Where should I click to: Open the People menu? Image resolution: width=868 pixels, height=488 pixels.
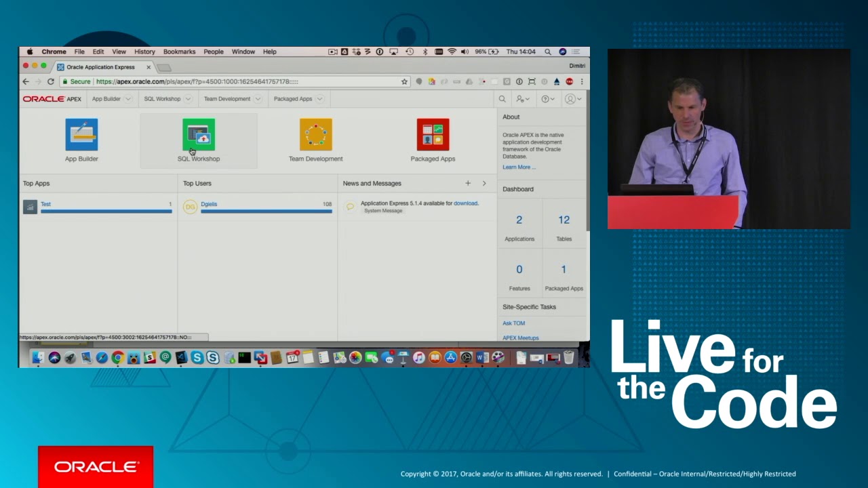pos(214,52)
